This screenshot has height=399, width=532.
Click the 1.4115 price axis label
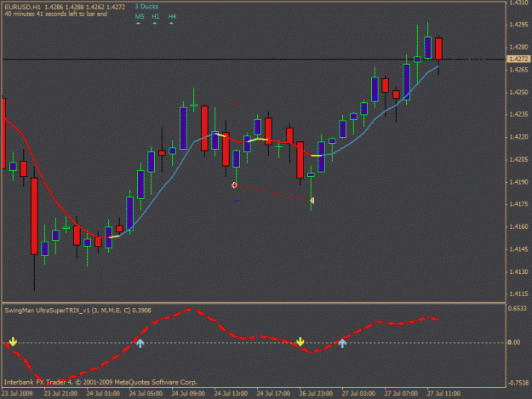(x=518, y=294)
